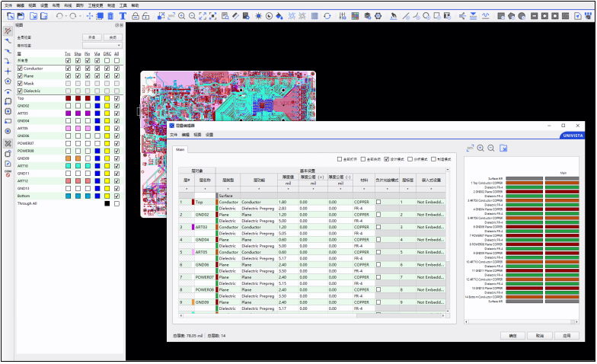Image resolution: width=597 pixels, height=364 pixels.
Task: Zoom out on the stackup preview
Action: [x=491, y=148]
